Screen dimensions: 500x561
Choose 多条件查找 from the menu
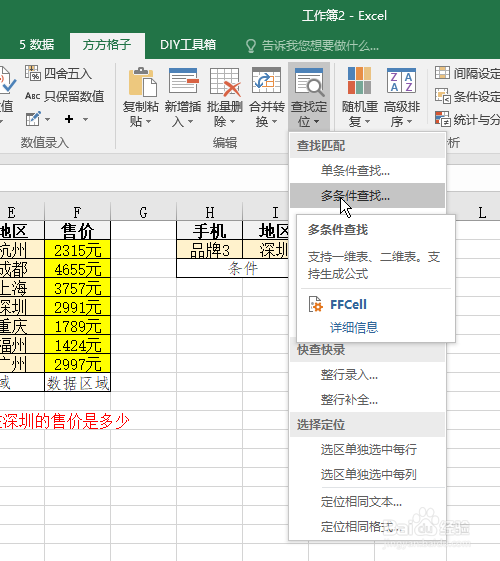pos(367,196)
